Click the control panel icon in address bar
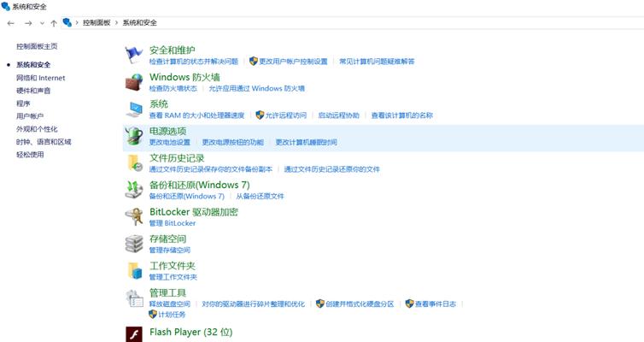This screenshot has width=644, height=342. [x=67, y=22]
